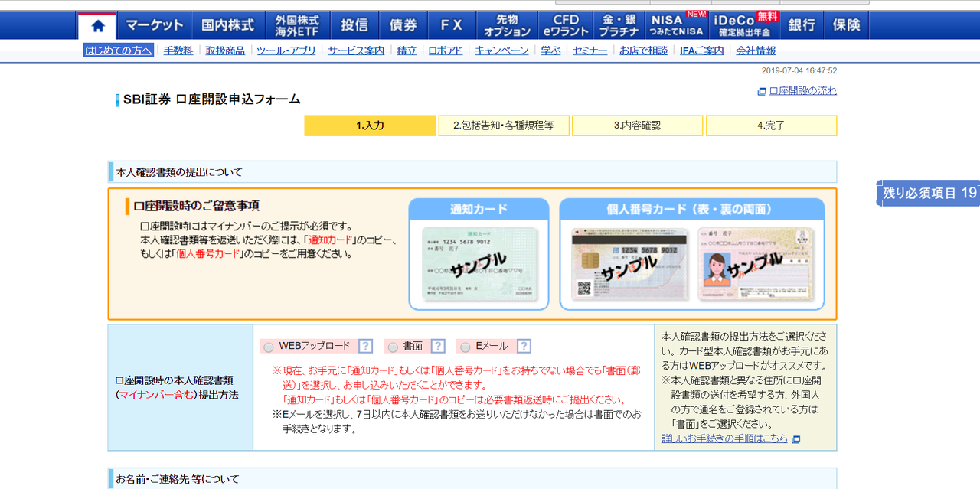
Task: Open the NISA つみたてNISA tab
Action: pyautogui.click(x=678, y=25)
